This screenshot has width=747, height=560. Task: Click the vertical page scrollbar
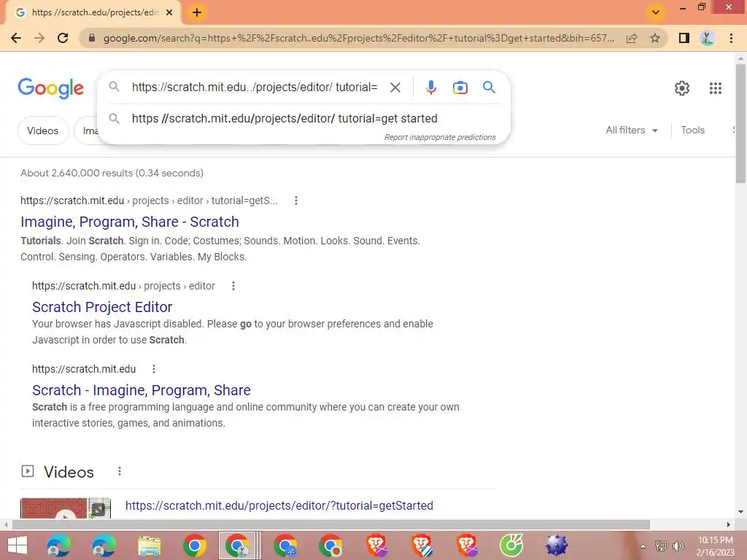741,124
